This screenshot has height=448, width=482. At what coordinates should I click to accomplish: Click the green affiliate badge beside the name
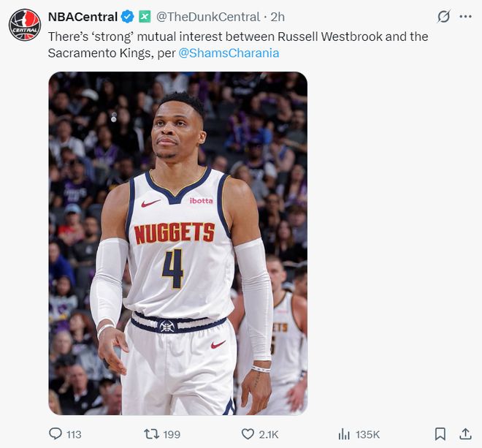[145, 17]
